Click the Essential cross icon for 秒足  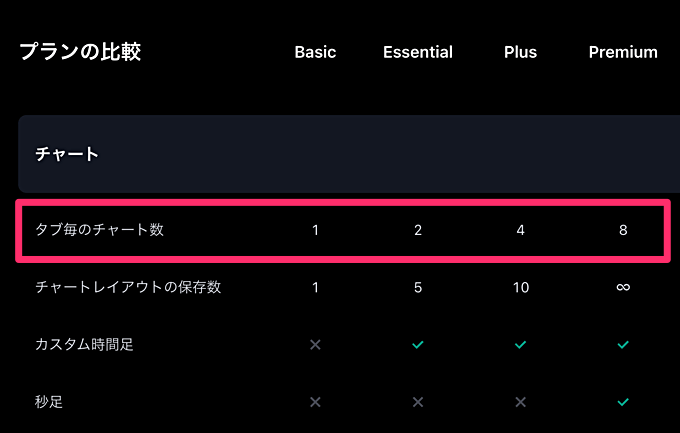418,402
